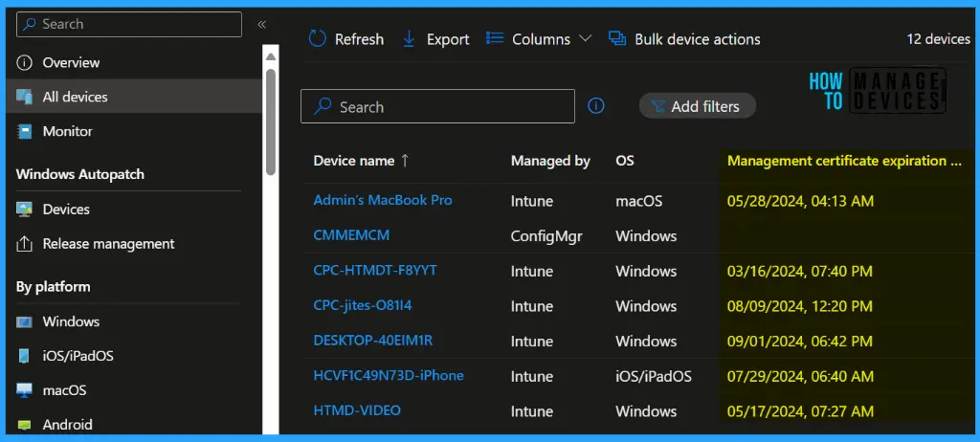Viewport: 980px width, 442px height.
Task: Click the Refresh circular arrow icon
Action: pyautogui.click(x=318, y=39)
